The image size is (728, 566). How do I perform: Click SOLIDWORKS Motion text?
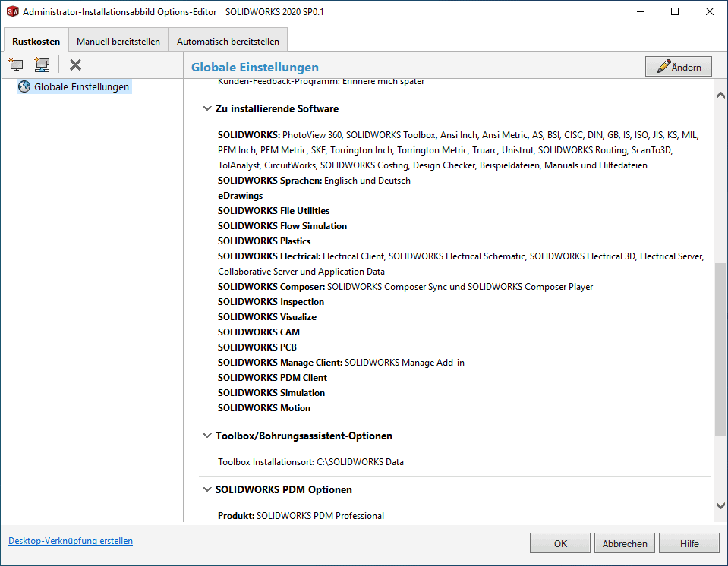tap(264, 408)
